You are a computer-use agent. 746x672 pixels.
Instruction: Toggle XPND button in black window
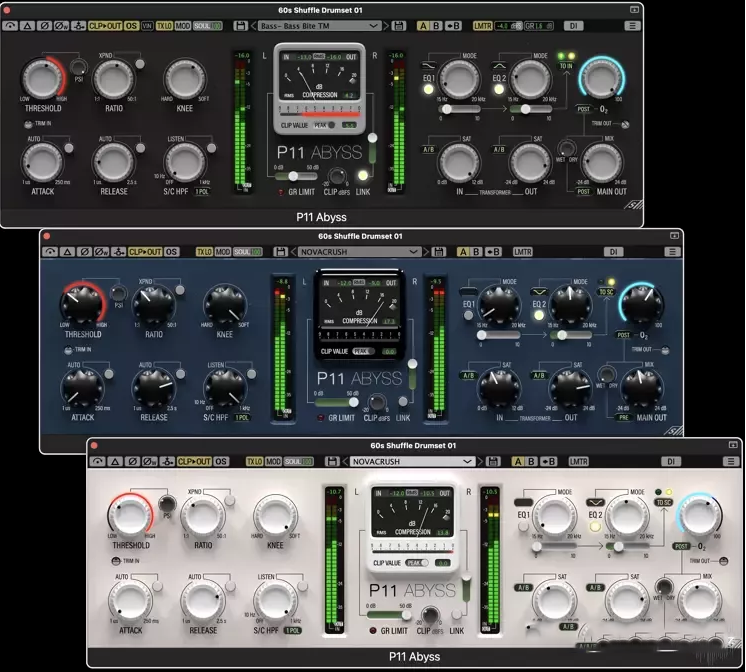point(139,64)
